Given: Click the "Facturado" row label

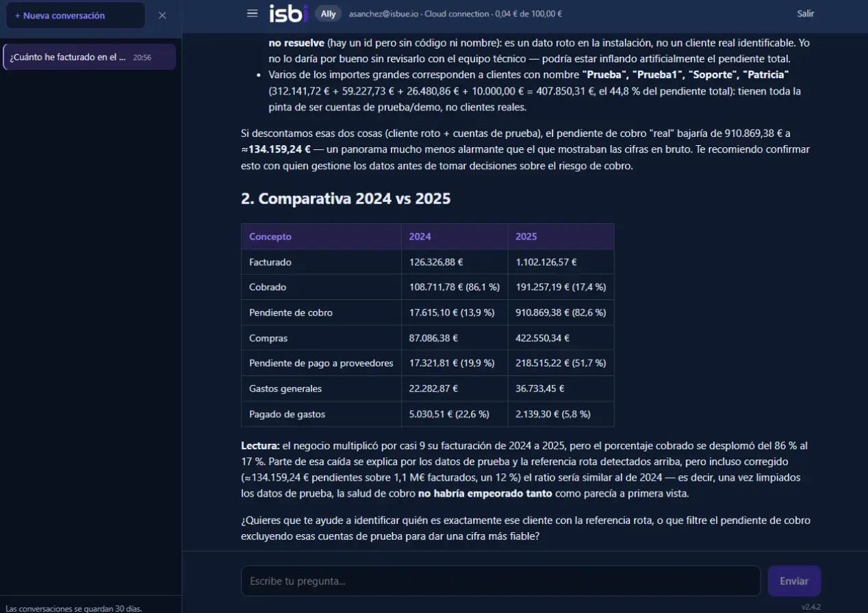Looking at the screenshot, I should [x=270, y=262].
